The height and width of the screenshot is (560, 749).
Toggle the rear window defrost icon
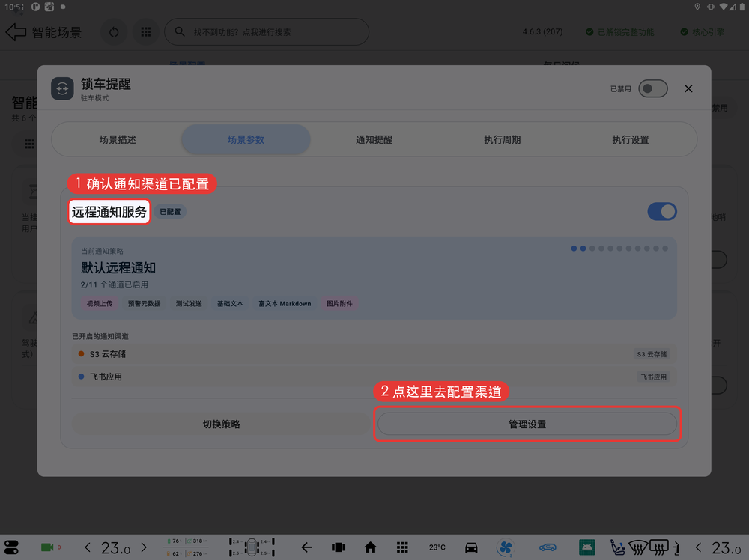[659, 547]
